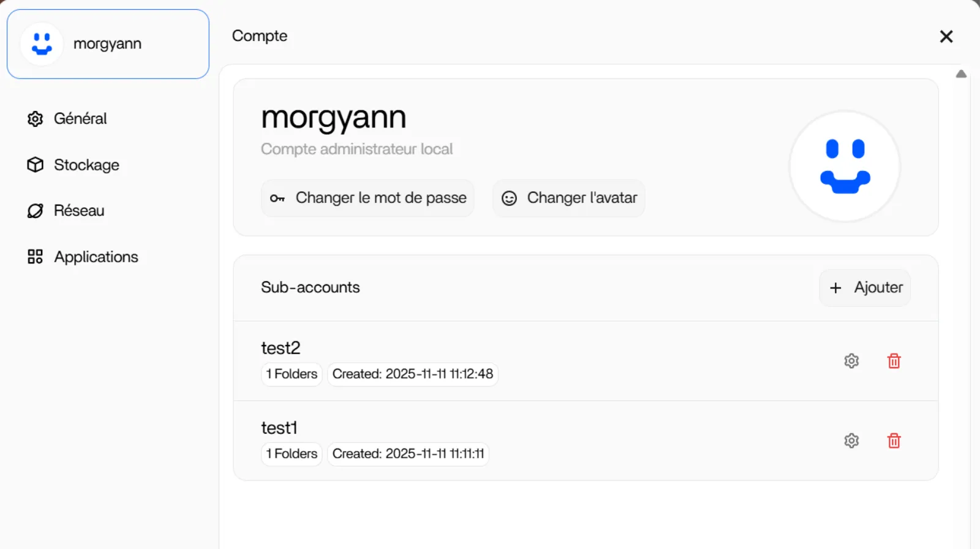Open the Applications section
The width and height of the screenshot is (980, 549).
[x=96, y=257]
